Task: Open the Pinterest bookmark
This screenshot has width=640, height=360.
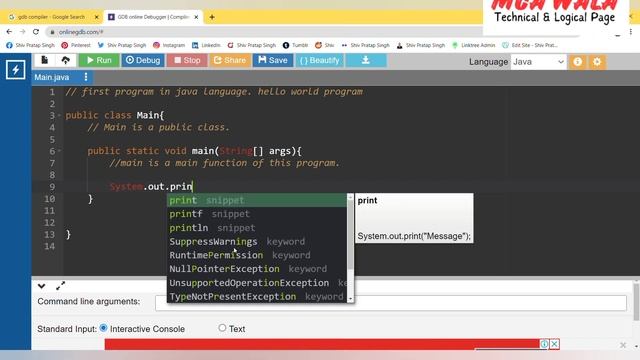Action: point(76,45)
